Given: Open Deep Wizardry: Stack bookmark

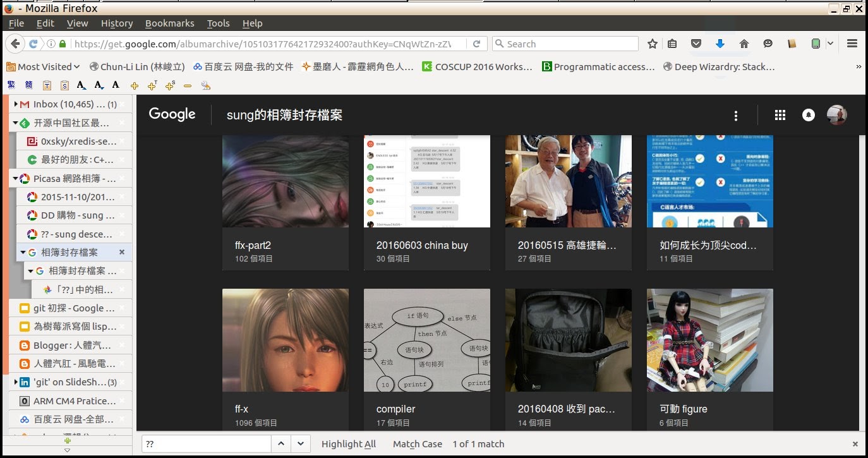Looking at the screenshot, I should 720,66.
